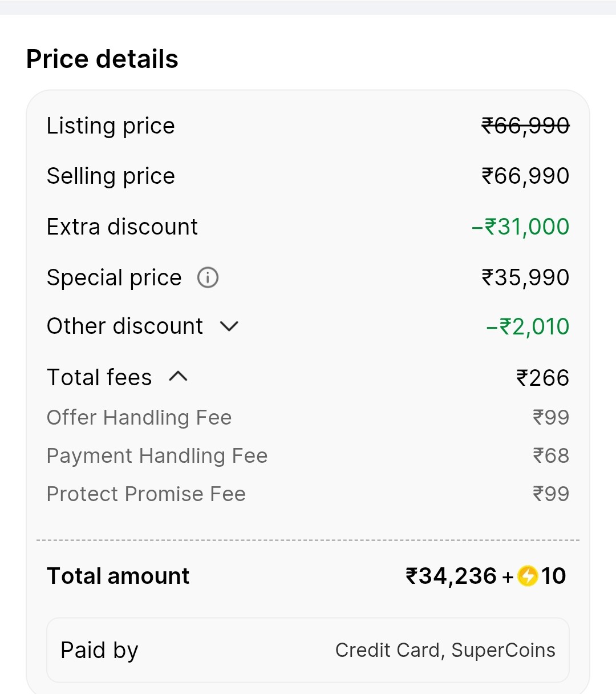Click the struck-through listing price ₹66,990
Screen dimensions: 616x694
(525, 126)
